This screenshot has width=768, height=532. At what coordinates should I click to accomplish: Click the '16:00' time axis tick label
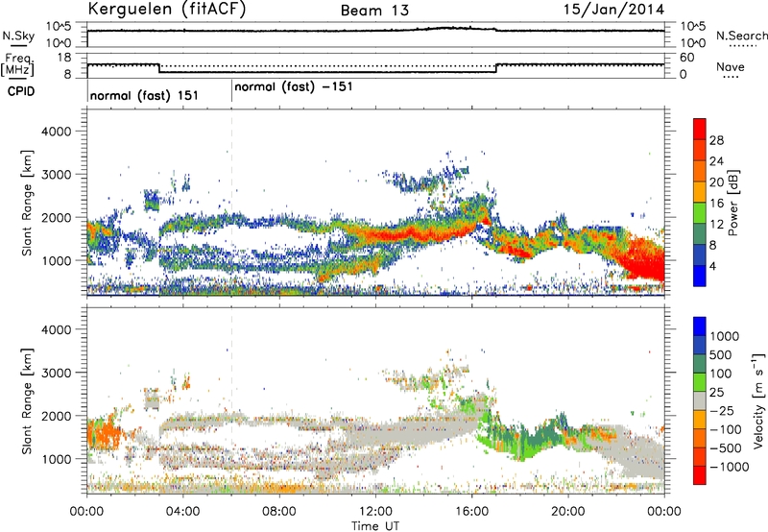(471, 512)
